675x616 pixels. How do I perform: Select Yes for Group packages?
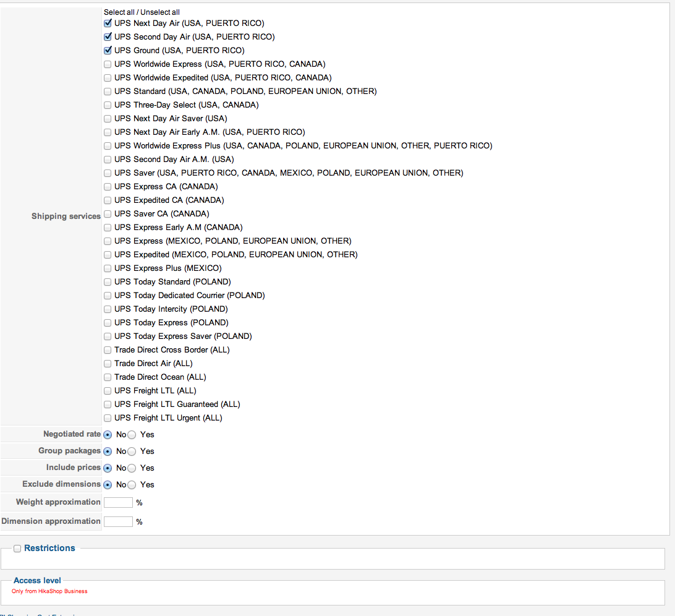(x=132, y=451)
